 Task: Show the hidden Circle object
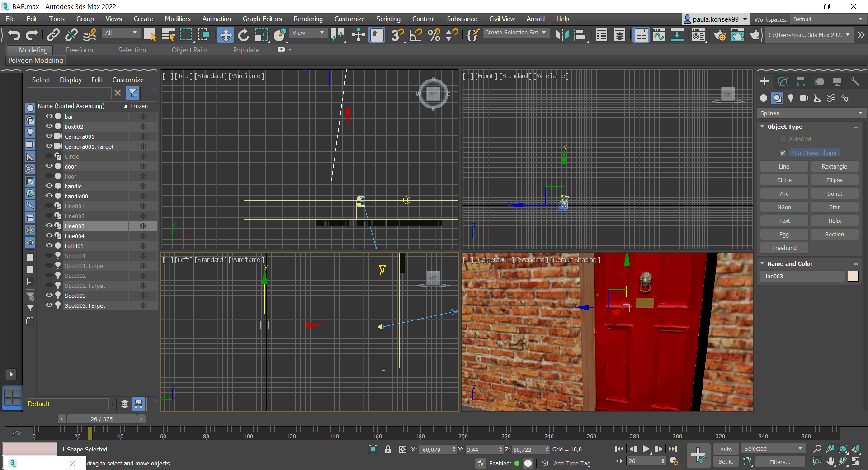point(49,156)
